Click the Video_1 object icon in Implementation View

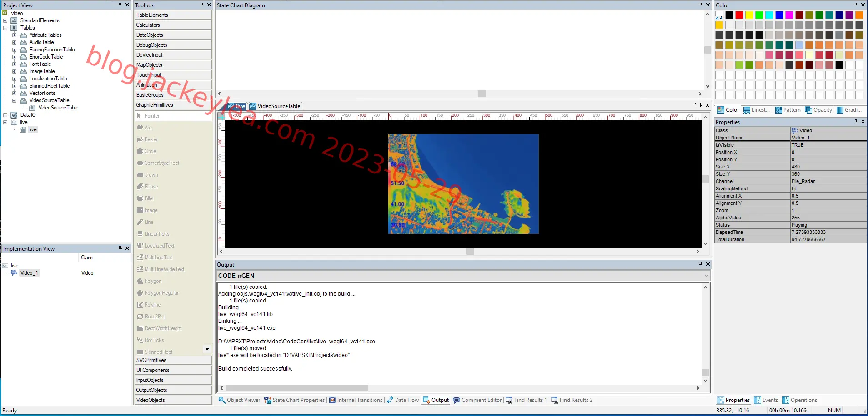14,273
